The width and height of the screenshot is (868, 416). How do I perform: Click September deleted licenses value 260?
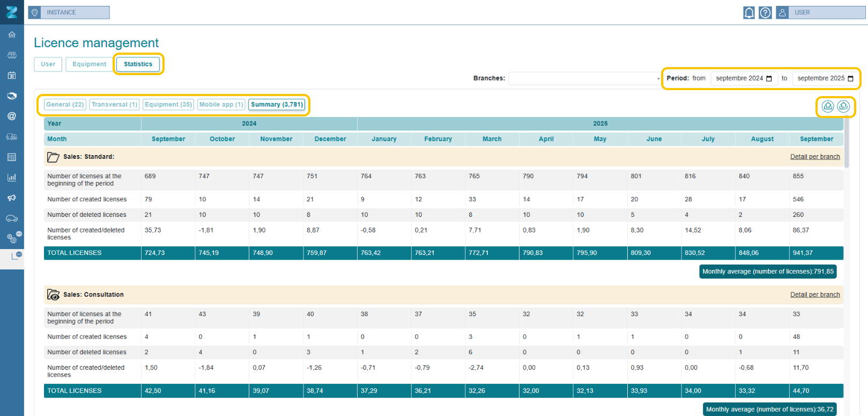click(798, 215)
